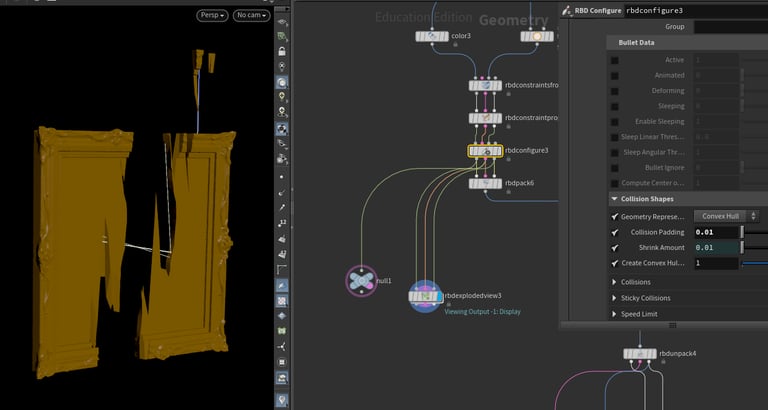
Task: Expand the Speed Limit section
Action: [614, 314]
